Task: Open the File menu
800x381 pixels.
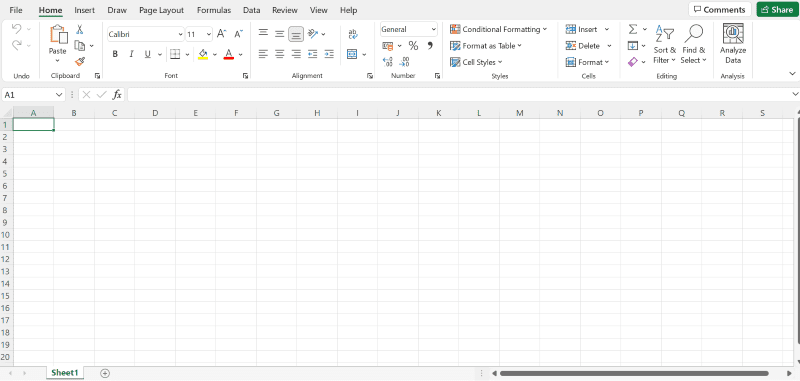Action: click(x=16, y=10)
